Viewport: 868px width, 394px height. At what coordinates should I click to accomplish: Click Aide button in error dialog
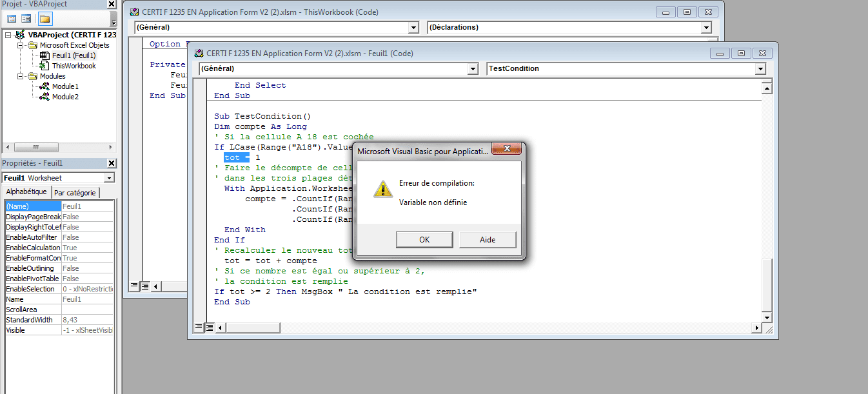point(488,240)
